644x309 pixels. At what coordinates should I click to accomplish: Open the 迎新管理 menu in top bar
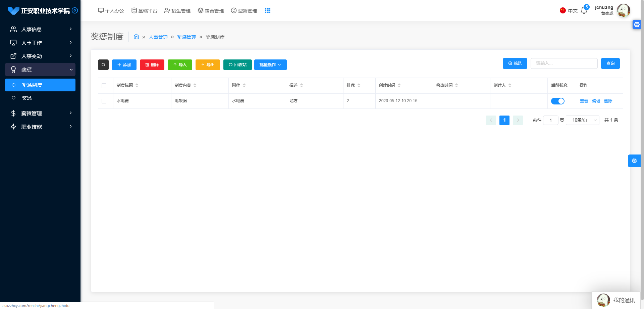tap(244, 10)
